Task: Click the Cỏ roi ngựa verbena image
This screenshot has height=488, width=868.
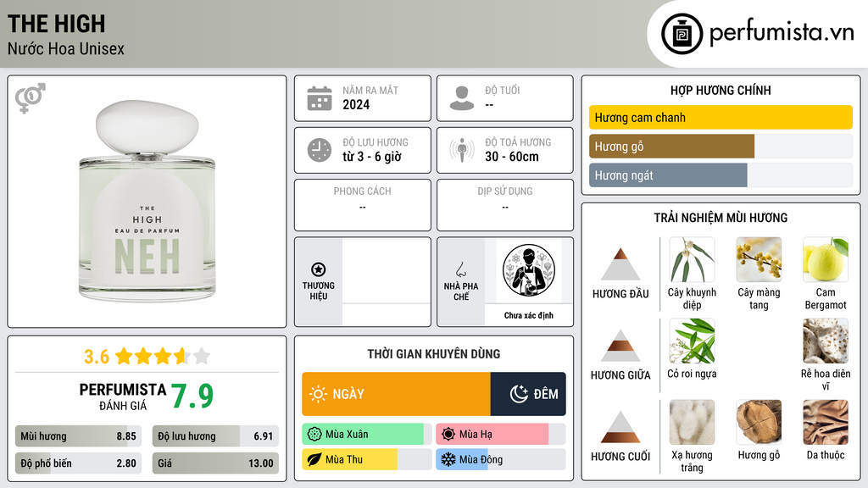Action: coord(692,341)
